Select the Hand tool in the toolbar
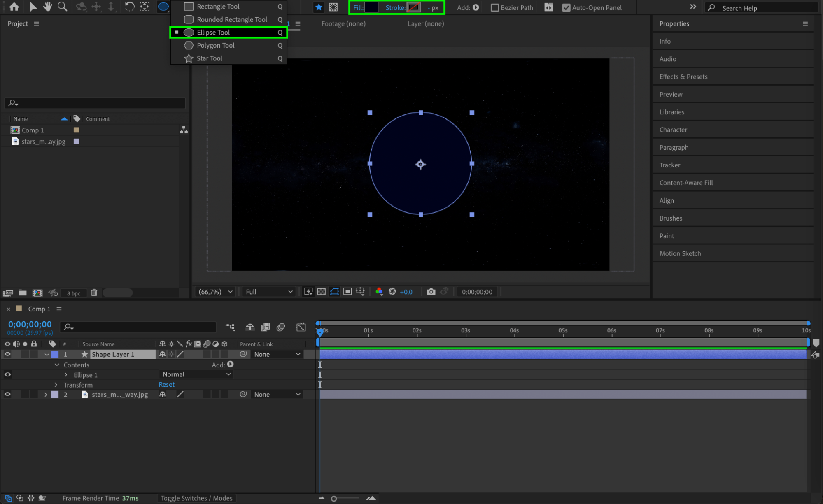 point(48,7)
